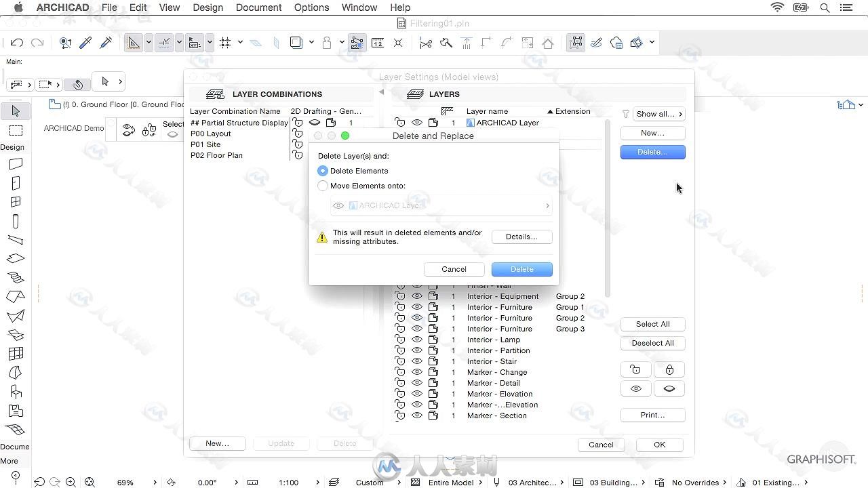Click the Layer Combinations header stack icon
This screenshot has height=488, width=868.
tap(215, 94)
